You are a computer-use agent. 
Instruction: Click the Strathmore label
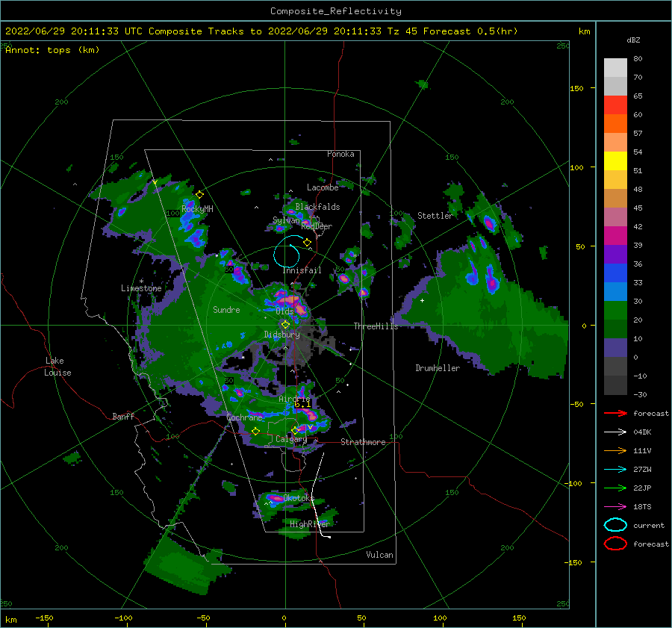[x=363, y=442]
